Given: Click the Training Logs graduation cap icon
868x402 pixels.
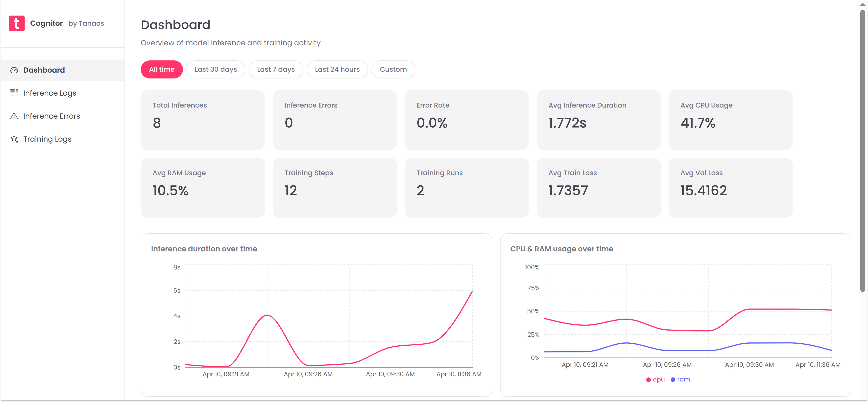Looking at the screenshot, I should (x=14, y=139).
